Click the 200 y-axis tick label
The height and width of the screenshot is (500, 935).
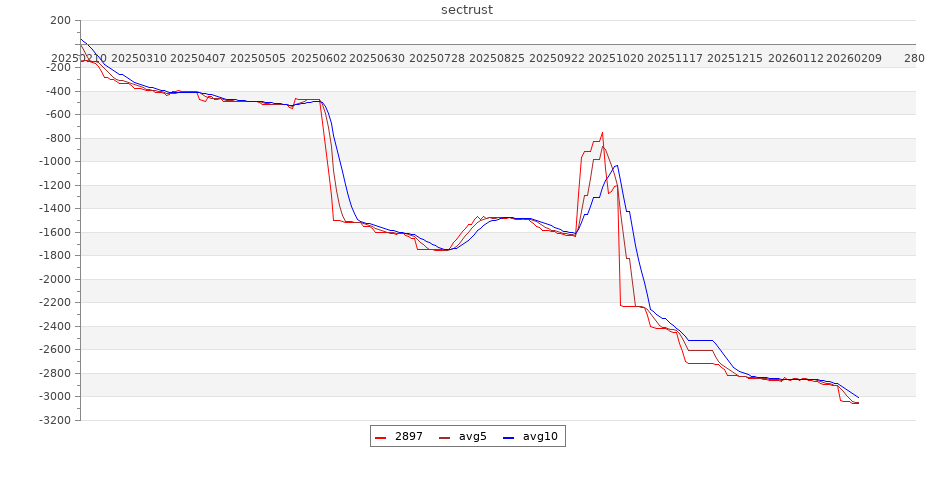pos(59,21)
